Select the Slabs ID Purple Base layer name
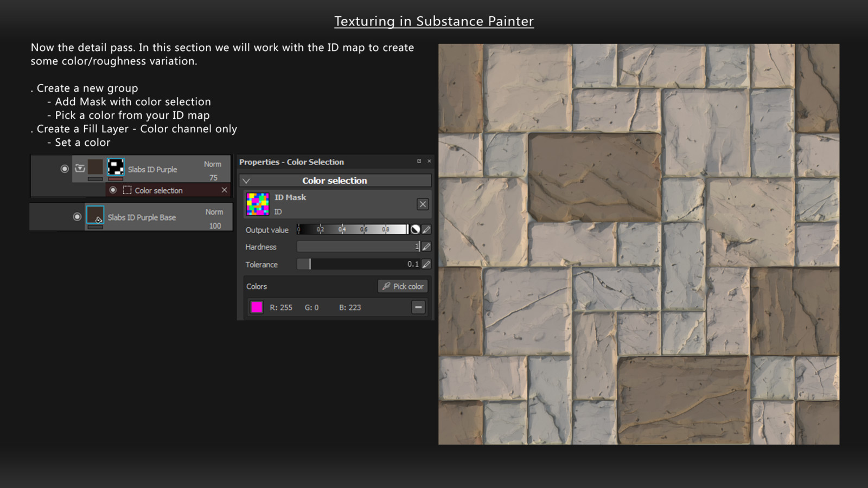 [x=142, y=217]
